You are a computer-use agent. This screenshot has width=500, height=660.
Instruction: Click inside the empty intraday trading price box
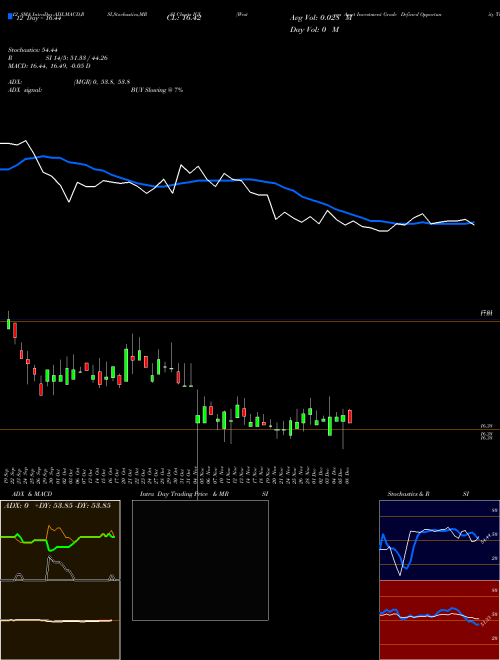coord(200,560)
